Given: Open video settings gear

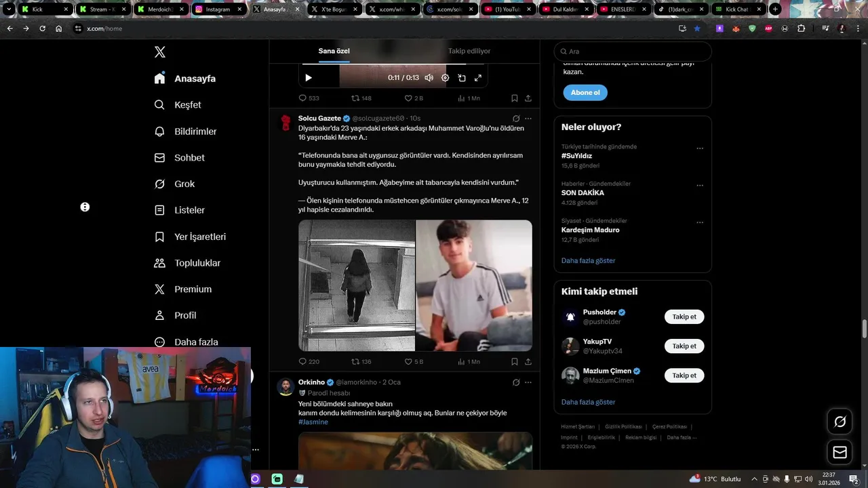Looking at the screenshot, I should (445, 78).
